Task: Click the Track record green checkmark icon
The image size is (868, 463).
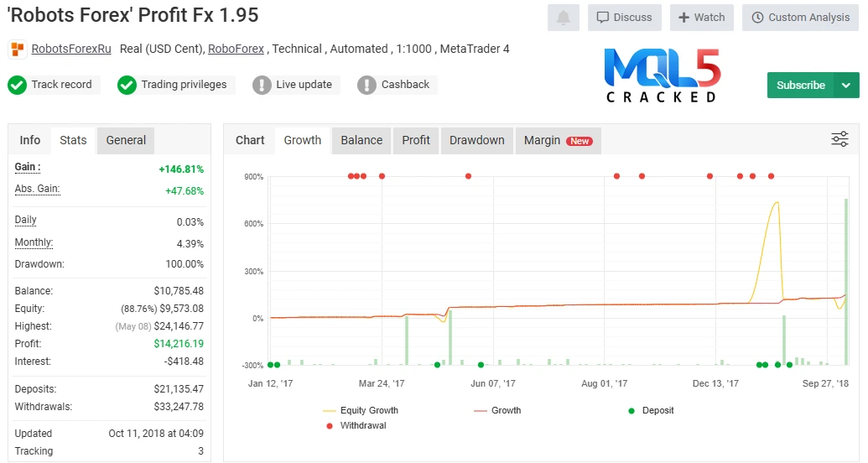Action: pos(17,85)
